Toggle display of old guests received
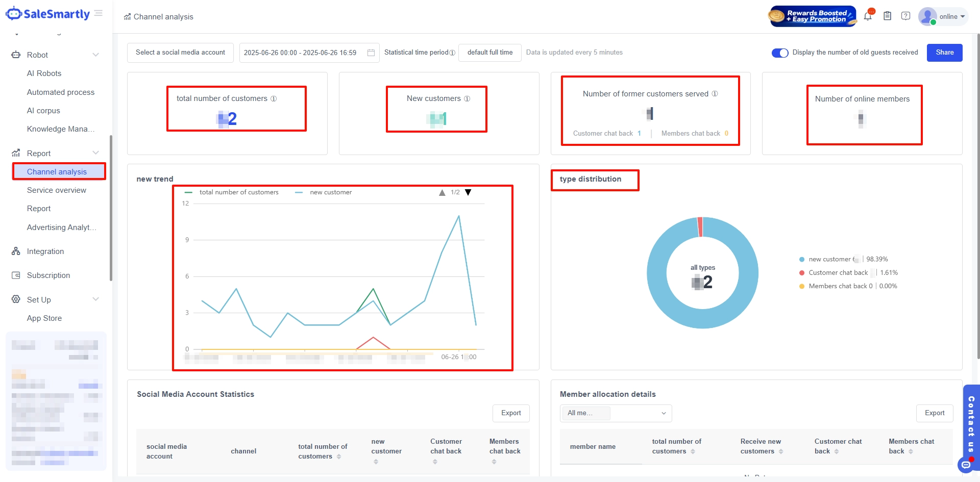This screenshot has width=980, height=482. [x=779, y=53]
